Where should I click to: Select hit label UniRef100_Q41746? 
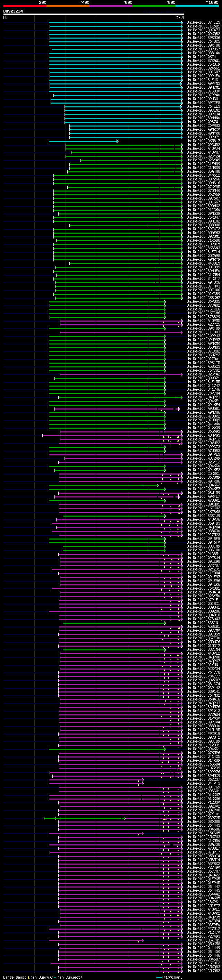[x=203, y=390]
